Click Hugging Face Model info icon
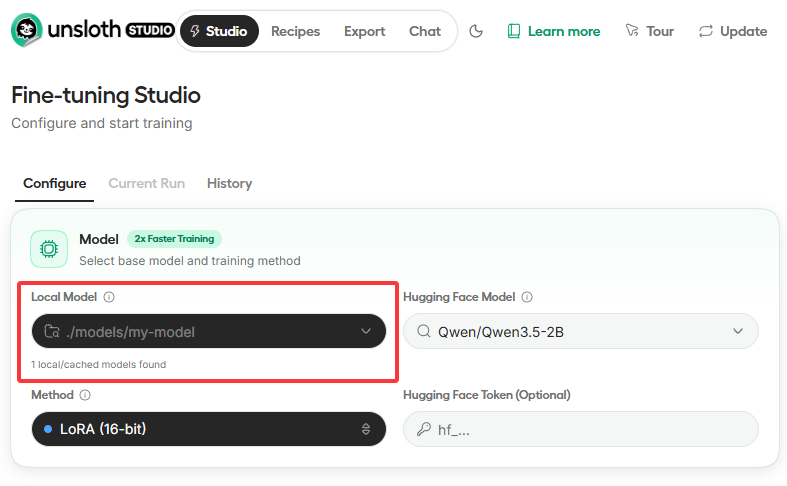Viewport: 787px width, 486px height. [527, 297]
